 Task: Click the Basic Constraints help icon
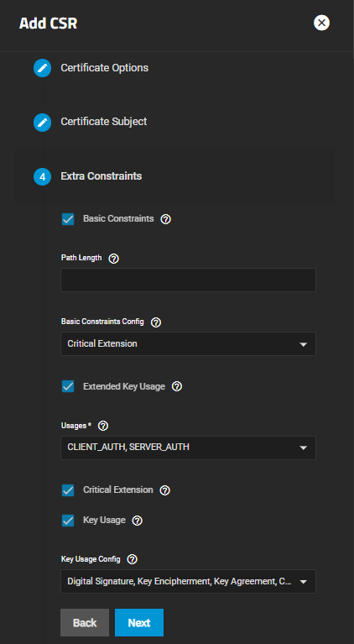(166, 219)
